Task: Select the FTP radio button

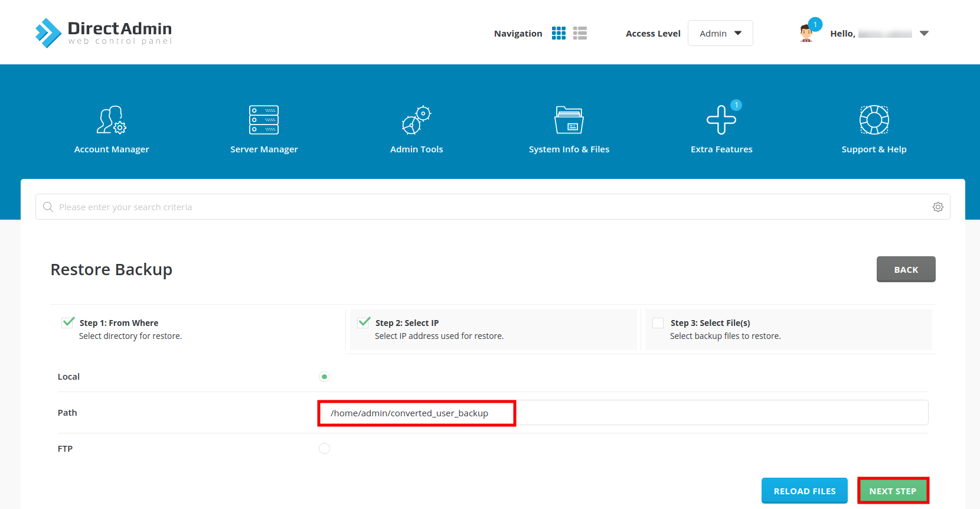Action: point(324,449)
